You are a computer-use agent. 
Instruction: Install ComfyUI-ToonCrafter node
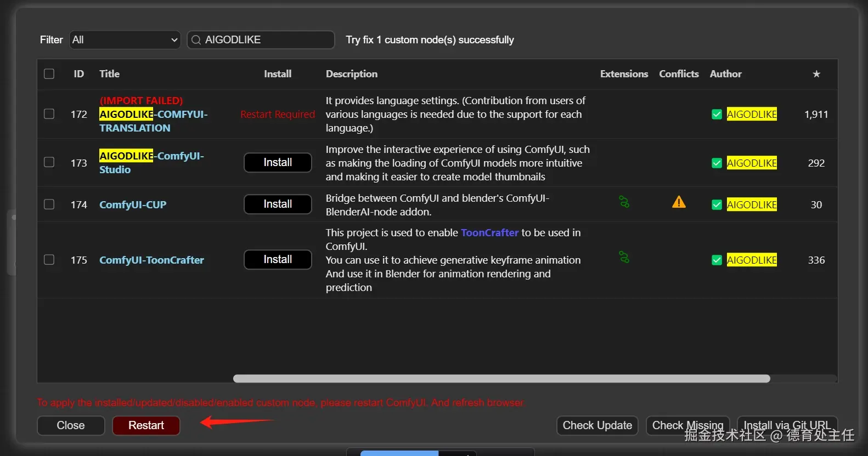278,260
